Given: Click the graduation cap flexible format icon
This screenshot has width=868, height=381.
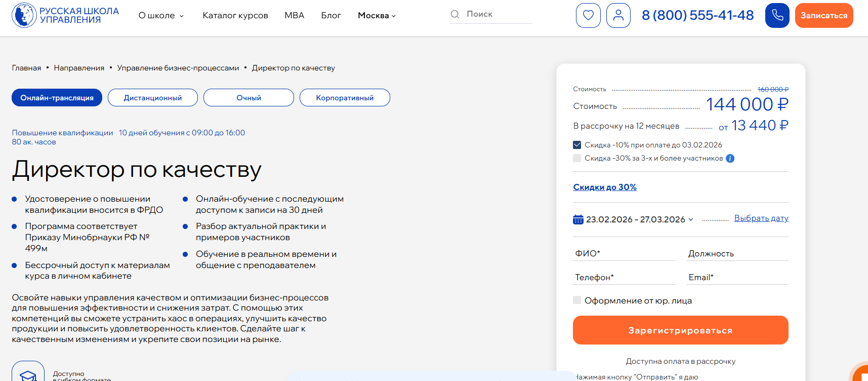Looking at the screenshot, I should click(x=28, y=375).
